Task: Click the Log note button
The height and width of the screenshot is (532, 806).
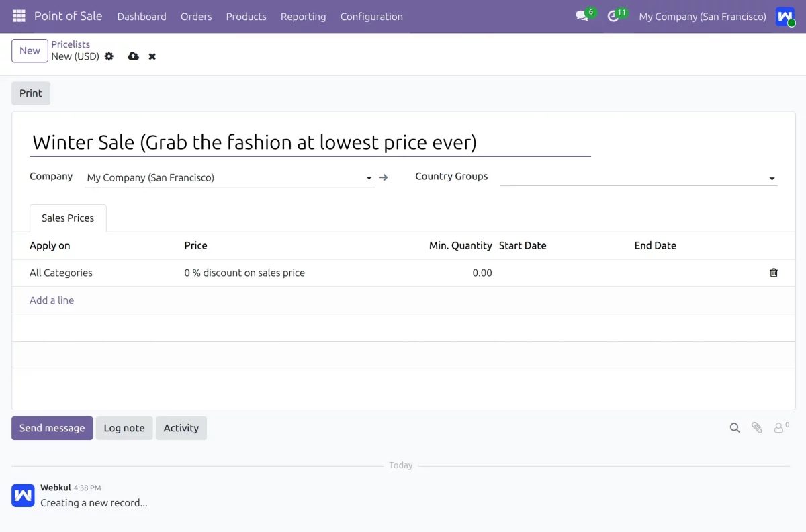Action: 124,428
